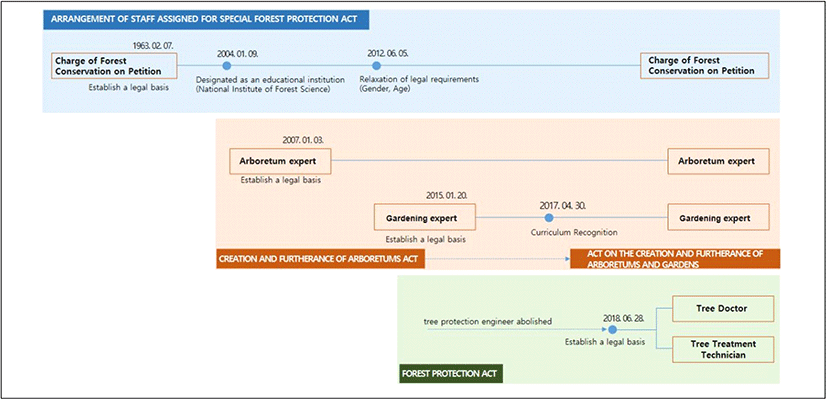Select the Gardening expert box dated 2015.01.20
Image resolution: width=827 pixels, height=400 pixels.
click(x=425, y=216)
